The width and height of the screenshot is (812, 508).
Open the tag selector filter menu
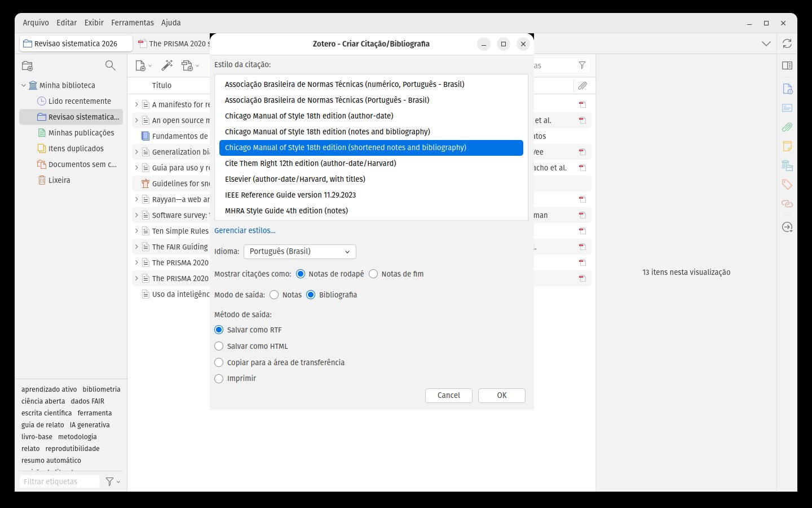point(113,481)
